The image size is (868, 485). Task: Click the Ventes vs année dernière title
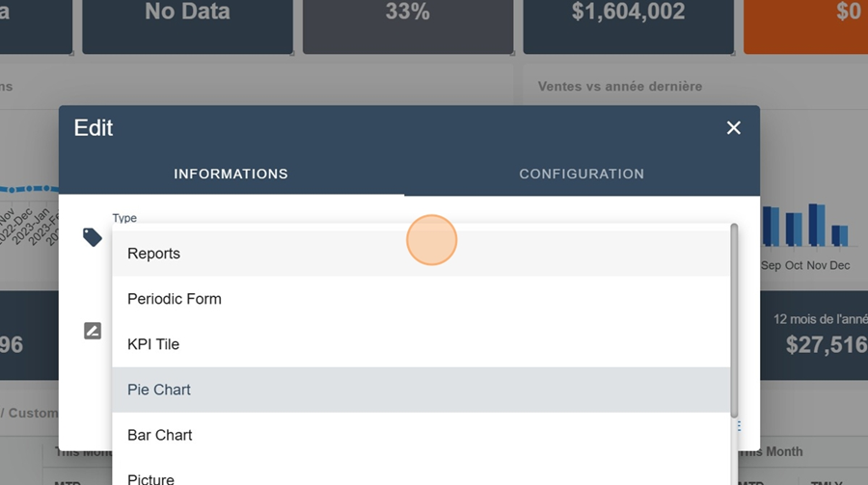(x=620, y=86)
